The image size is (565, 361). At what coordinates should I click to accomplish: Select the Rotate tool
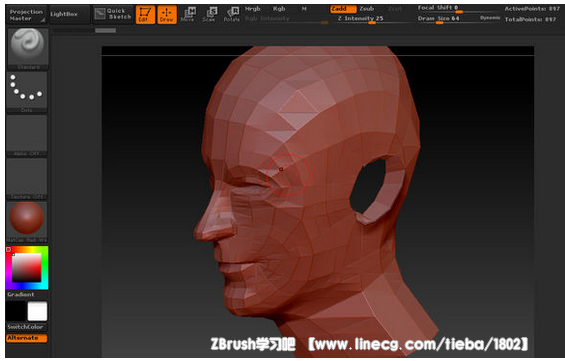[231, 15]
